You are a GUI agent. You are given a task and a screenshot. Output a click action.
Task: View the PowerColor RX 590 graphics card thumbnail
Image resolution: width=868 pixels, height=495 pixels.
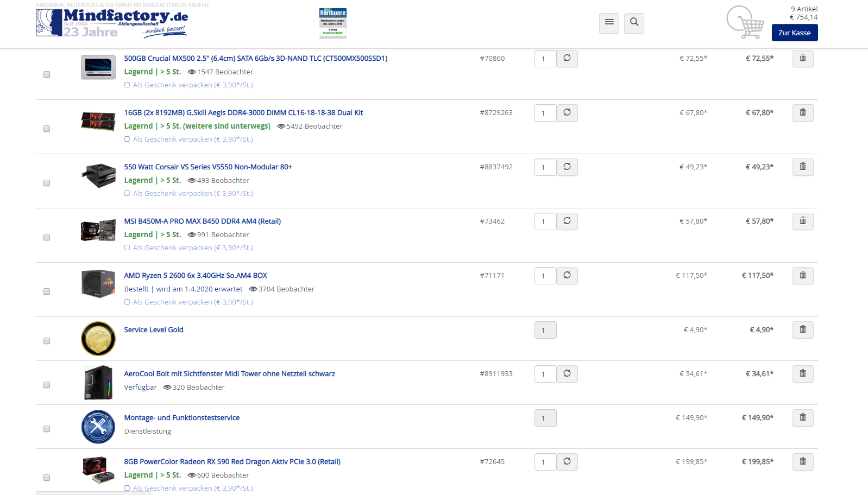pos(98,470)
